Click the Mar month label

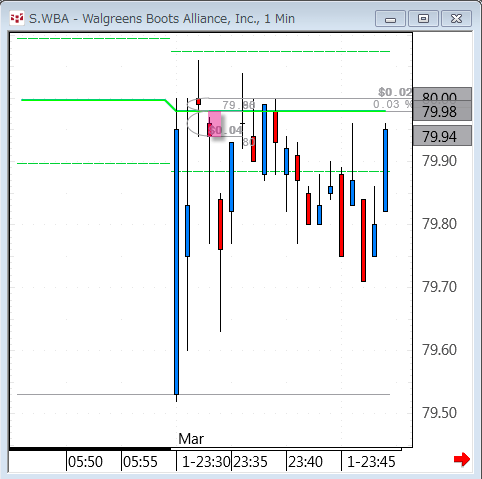[191, 439]
